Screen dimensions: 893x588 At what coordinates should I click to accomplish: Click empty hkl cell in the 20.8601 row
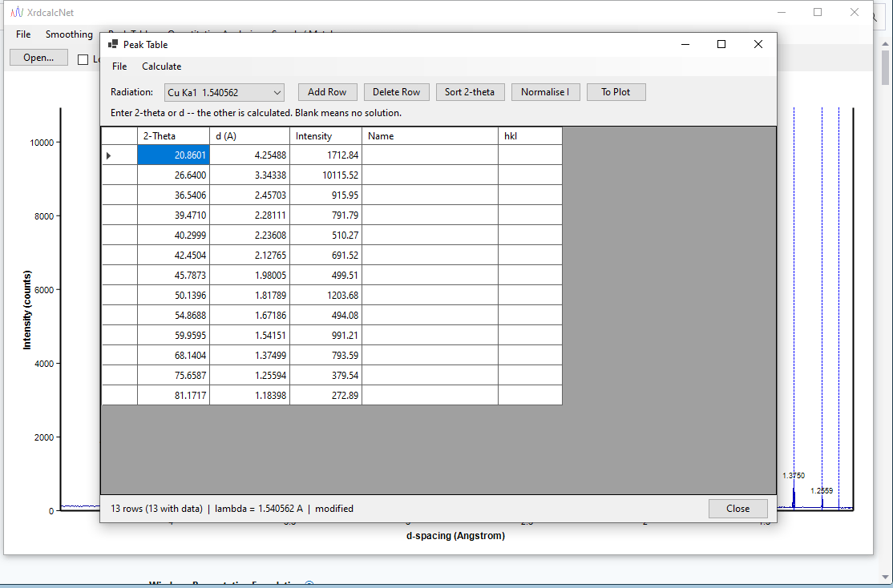[x=530, y=155]
